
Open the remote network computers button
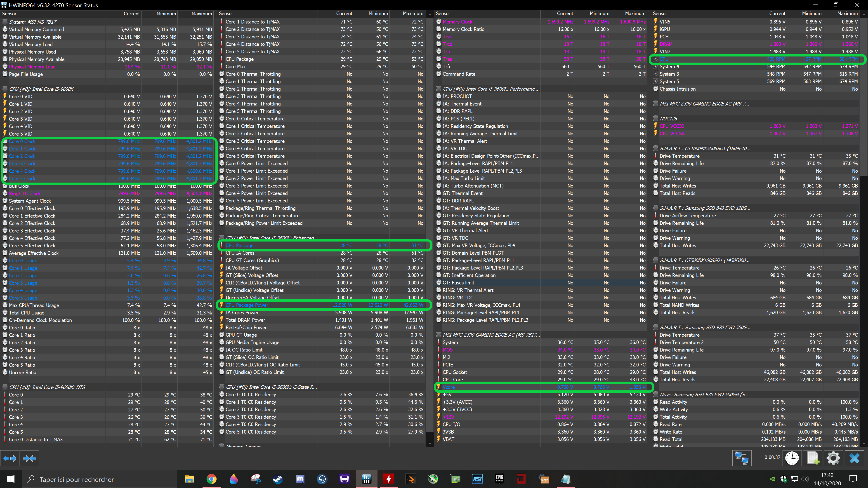(742, 458)
